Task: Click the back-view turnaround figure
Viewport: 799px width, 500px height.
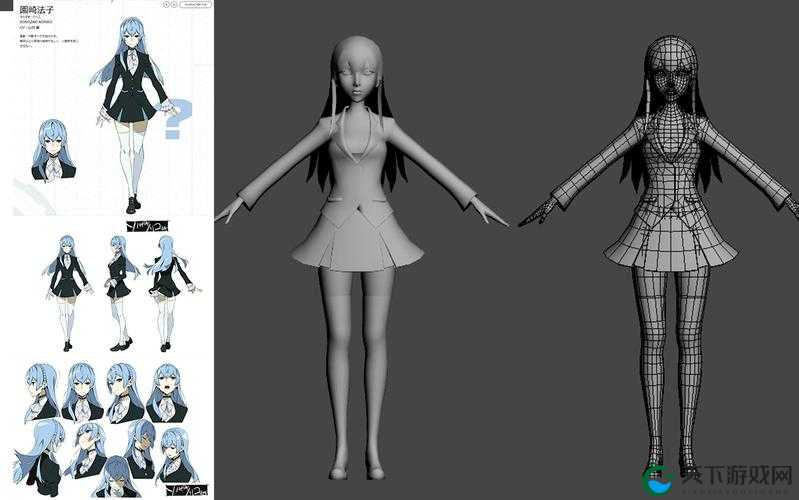Action: [x=171, y=293]
